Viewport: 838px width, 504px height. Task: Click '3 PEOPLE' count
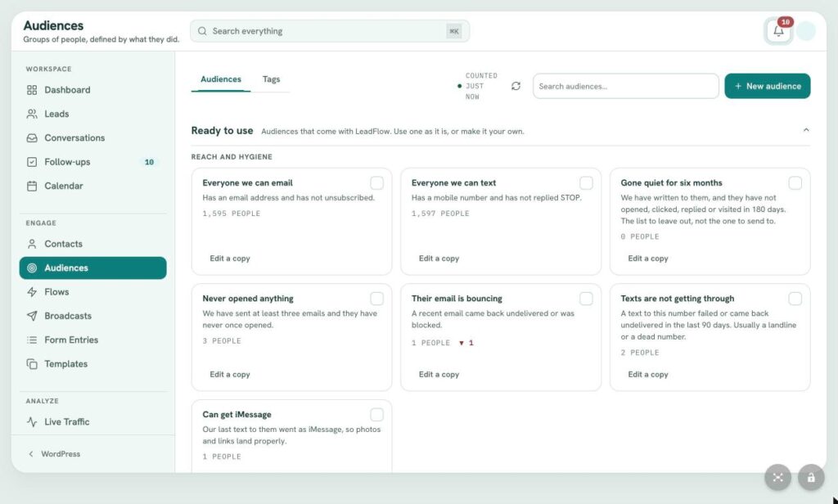(221, 340)
